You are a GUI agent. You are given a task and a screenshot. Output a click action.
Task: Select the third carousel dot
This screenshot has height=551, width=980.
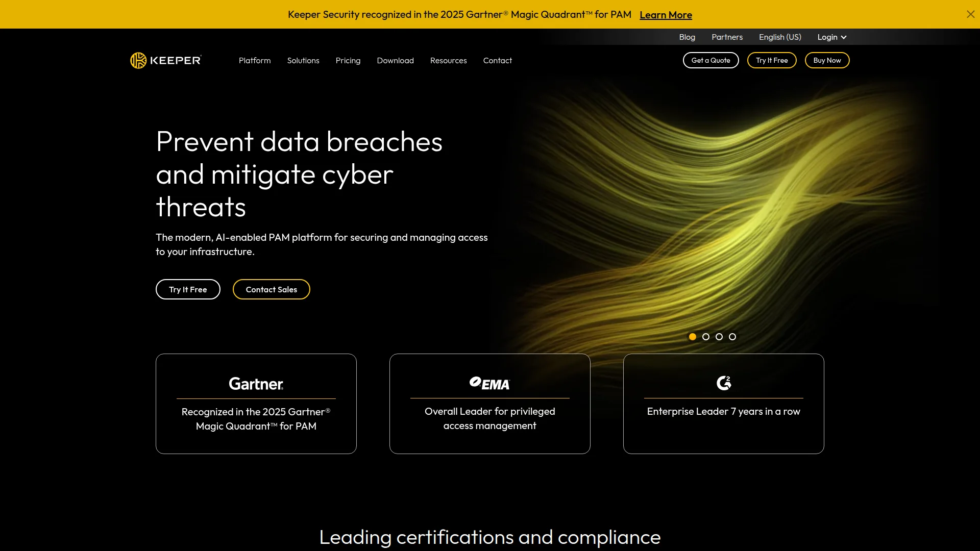coord(719,337)
